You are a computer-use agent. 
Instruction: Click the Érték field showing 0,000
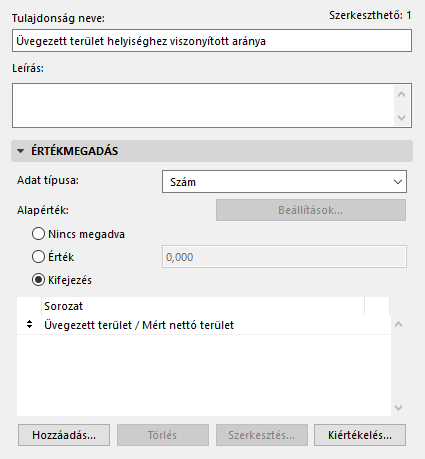click(x=284, y=257)
